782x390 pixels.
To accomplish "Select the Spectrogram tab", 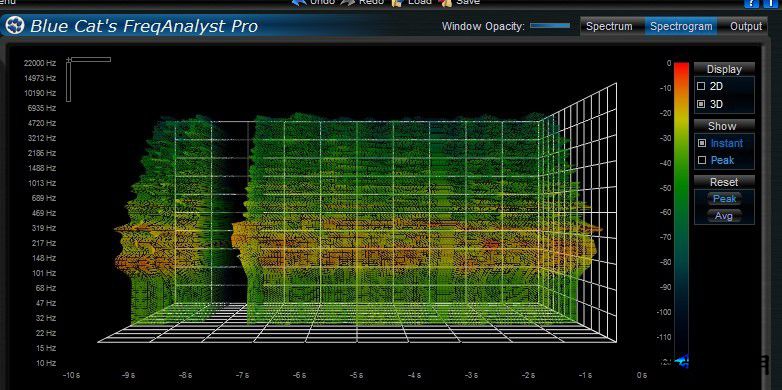I will tap(681, 26).
